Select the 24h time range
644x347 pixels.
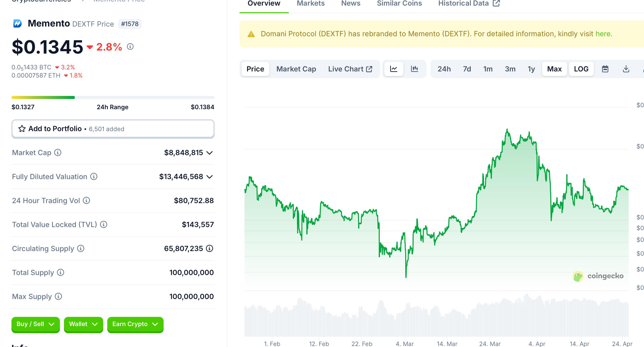[444, 69]
